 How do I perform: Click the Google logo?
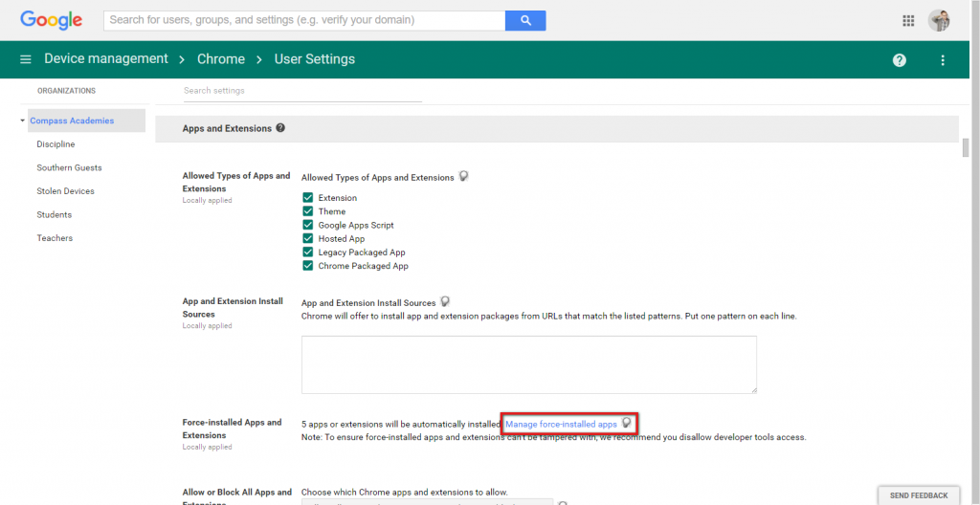click(52, 20)
